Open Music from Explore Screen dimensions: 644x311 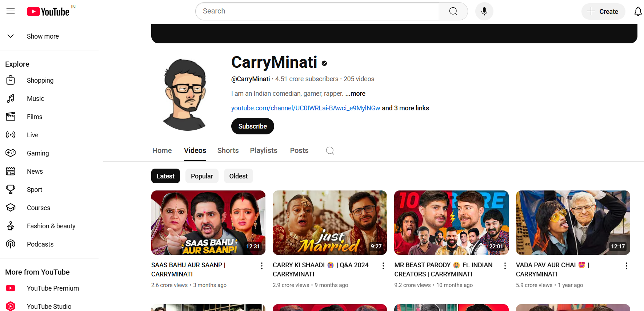click(49, 98)
